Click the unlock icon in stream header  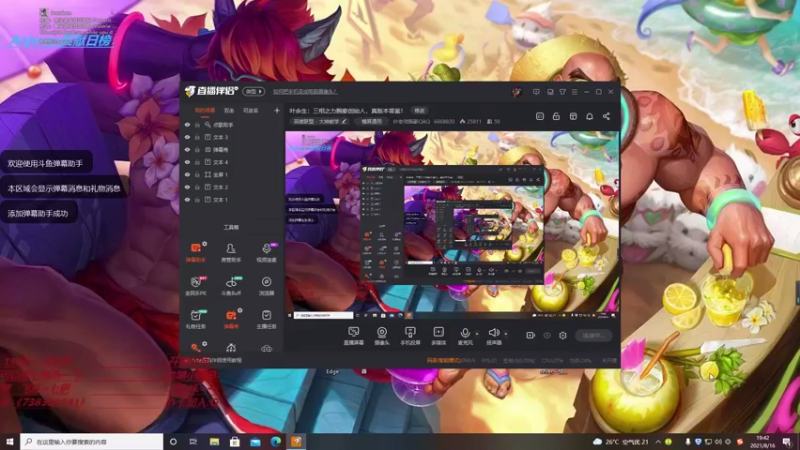[x=556, y=116]
